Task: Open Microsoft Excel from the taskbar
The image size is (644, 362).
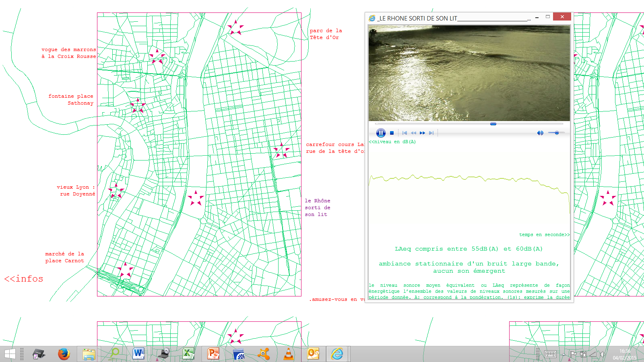Action: tap(189, 354)
